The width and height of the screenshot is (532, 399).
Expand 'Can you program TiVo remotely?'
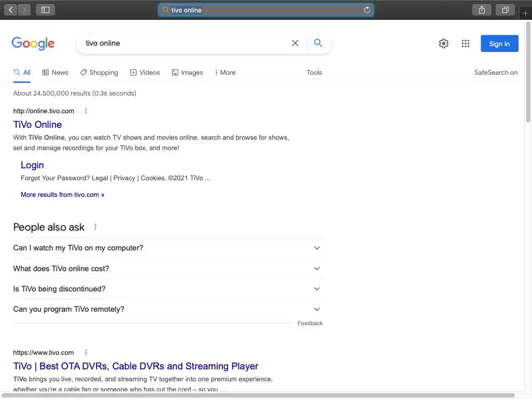click(x=168, y=310)
